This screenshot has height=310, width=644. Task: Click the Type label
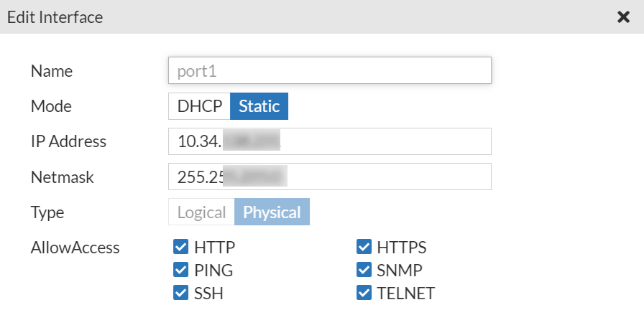pyautogui.click(x=47, y=212)
